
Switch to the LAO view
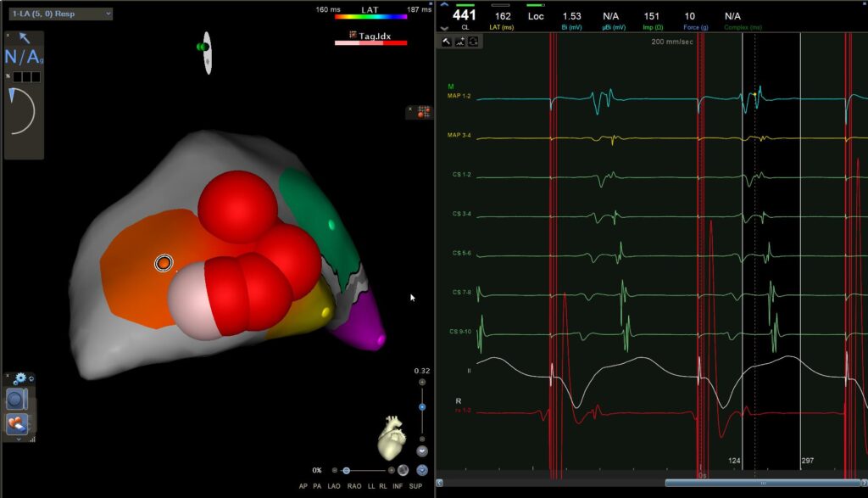point(336,486)
